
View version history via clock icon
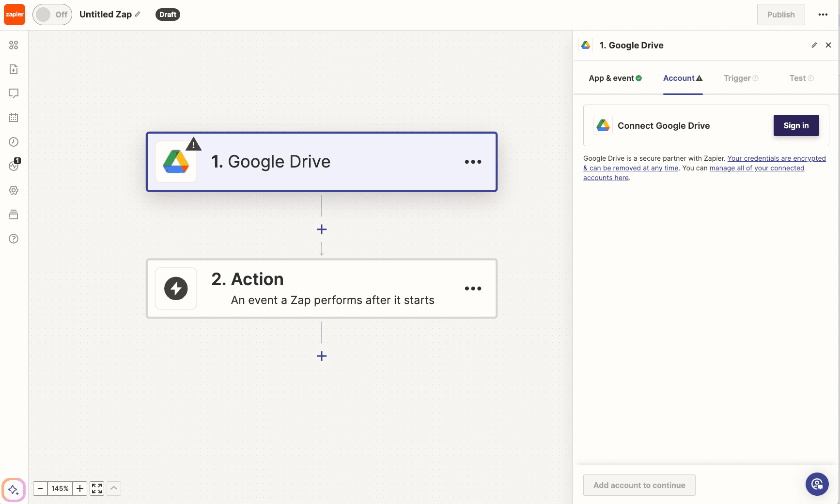pos(14,142)
